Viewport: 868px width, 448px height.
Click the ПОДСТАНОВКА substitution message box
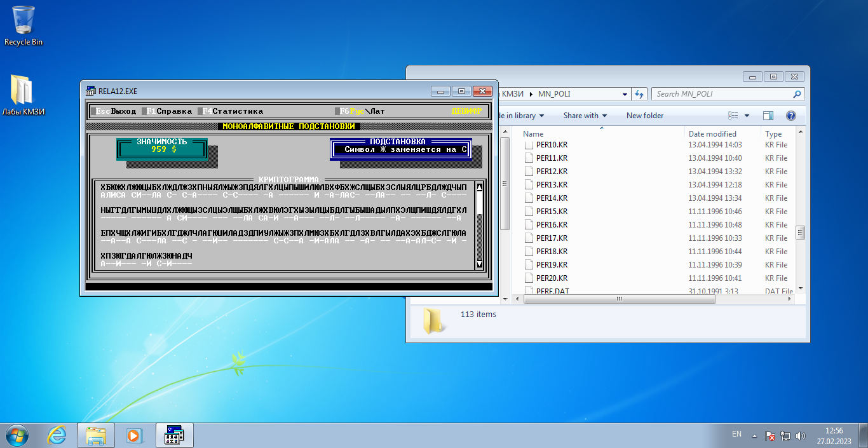[x=401, y=149]
